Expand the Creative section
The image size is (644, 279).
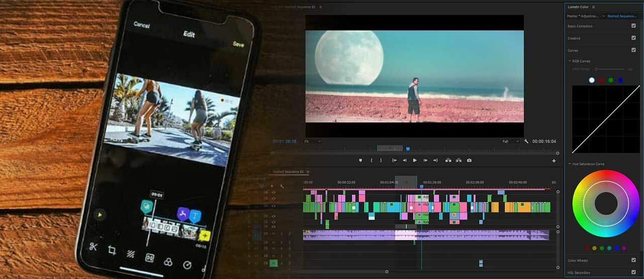click(574, 38)
